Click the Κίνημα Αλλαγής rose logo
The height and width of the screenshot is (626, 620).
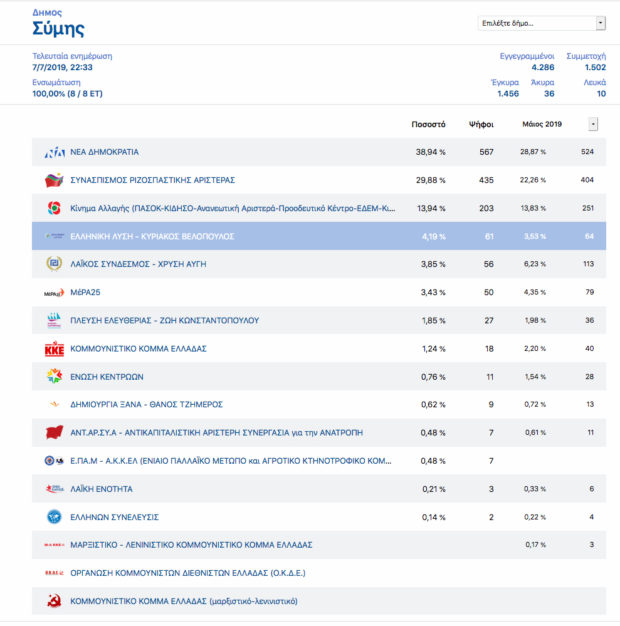pos(54,208)
